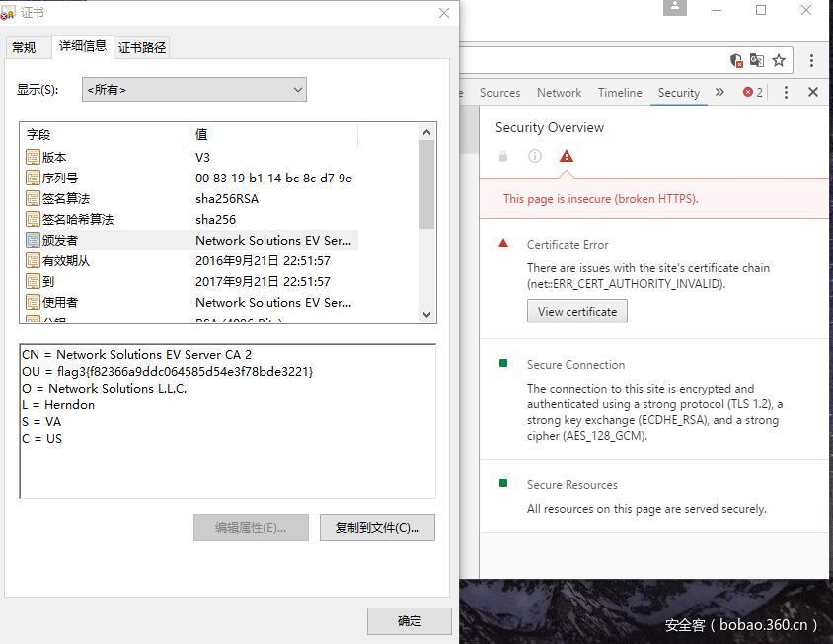833x644 pixels.
Task: Click the 复制到文件 button
Action: coord(377,528)
